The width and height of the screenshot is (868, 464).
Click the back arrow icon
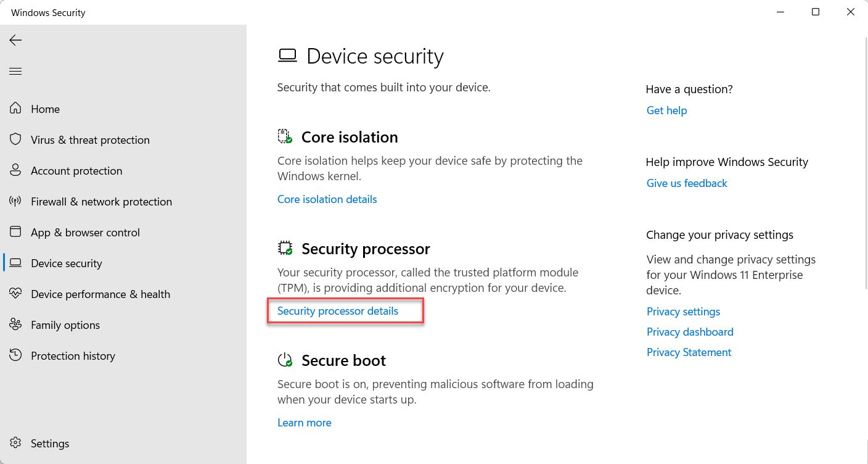15,40
